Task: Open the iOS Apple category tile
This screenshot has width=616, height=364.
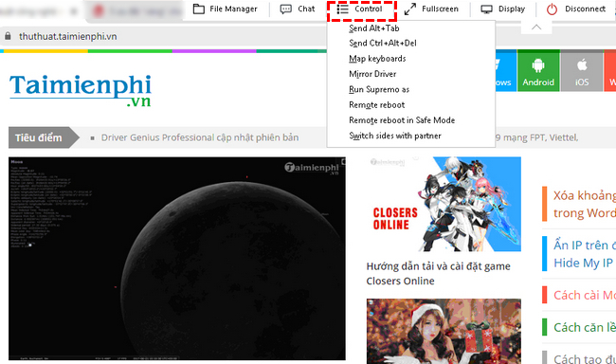Action: [x=582, y=71]
